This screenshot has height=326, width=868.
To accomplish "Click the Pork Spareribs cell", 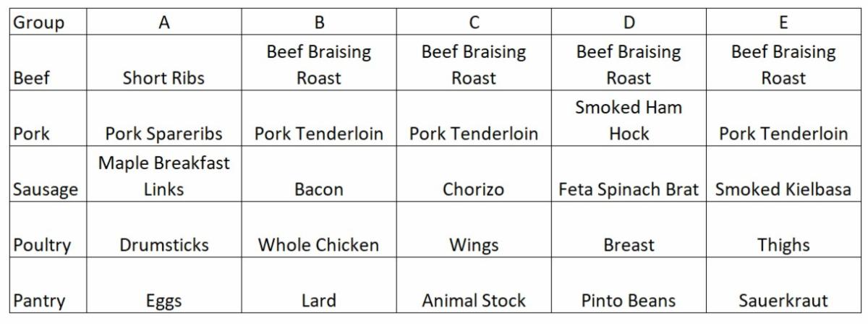I will [x=164, y=134].
